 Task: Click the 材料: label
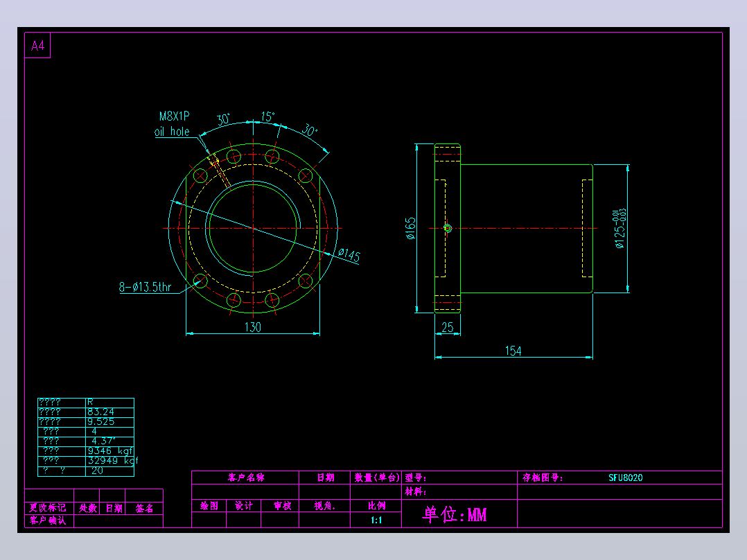416,491
